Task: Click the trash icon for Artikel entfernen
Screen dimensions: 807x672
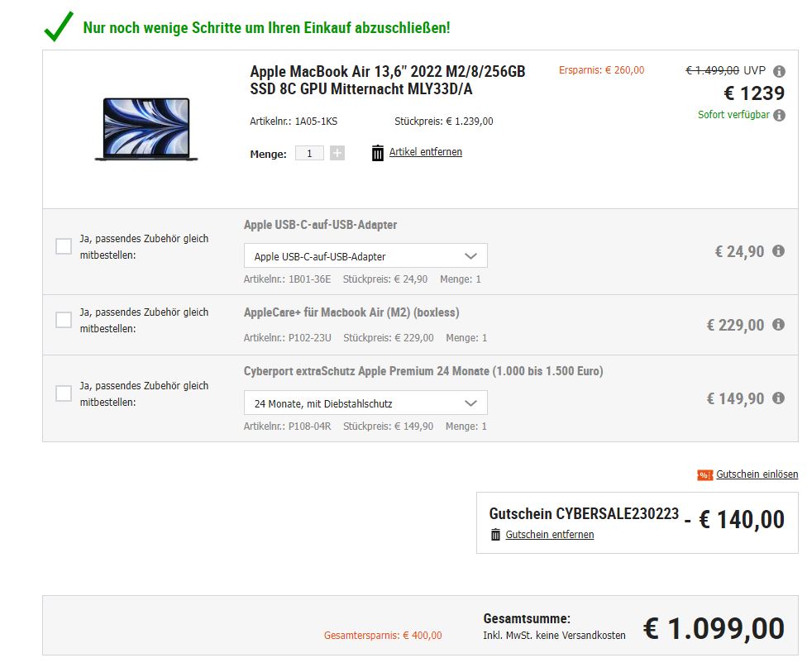Action: point(378,153)
